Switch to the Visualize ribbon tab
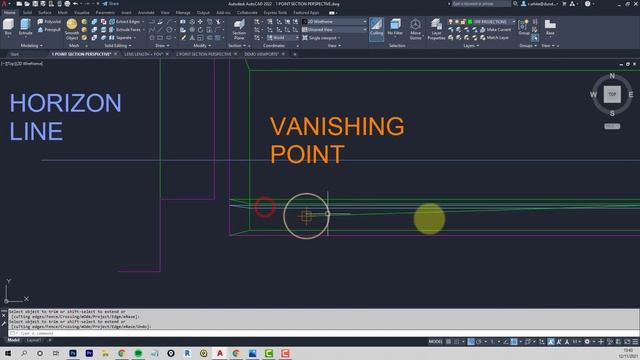Image resolution: width=640 pixels, height=360 pixels. [82, 13]
